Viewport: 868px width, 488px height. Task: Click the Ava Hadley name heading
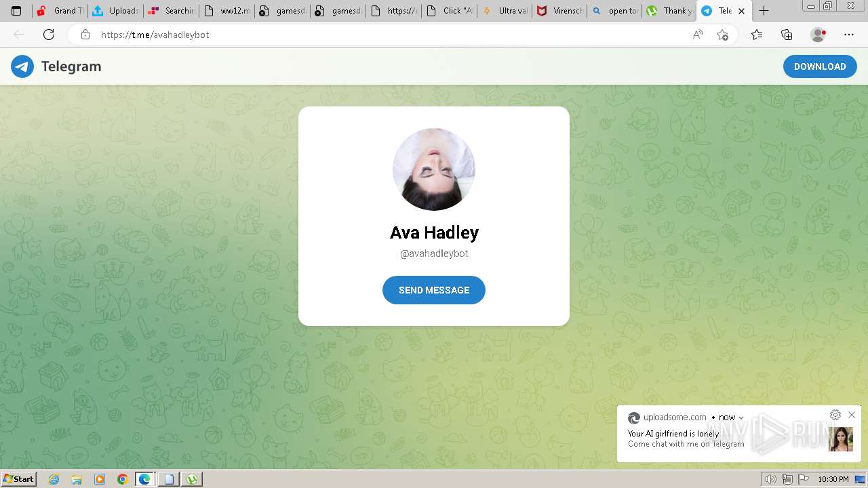pyautogui.click(x=434, y=232)
